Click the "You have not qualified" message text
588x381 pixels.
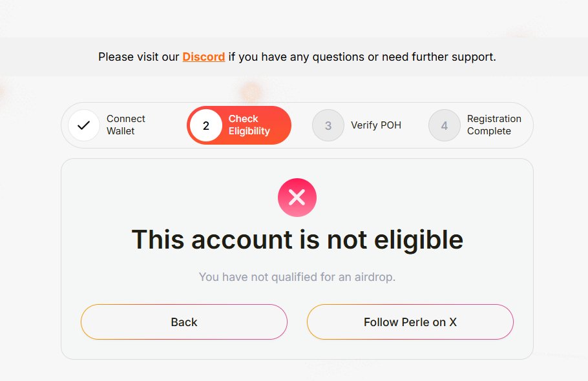click(297, 277)
